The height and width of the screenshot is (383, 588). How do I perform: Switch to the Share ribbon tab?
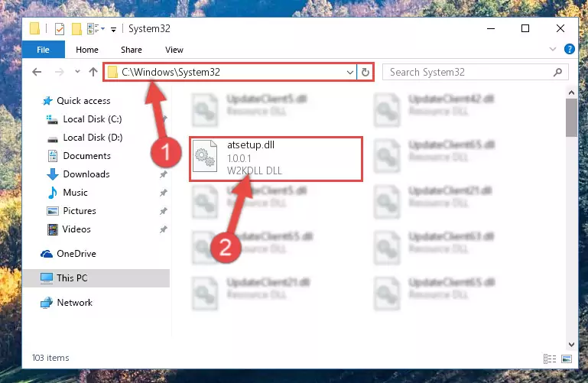(x=132, y=50)
